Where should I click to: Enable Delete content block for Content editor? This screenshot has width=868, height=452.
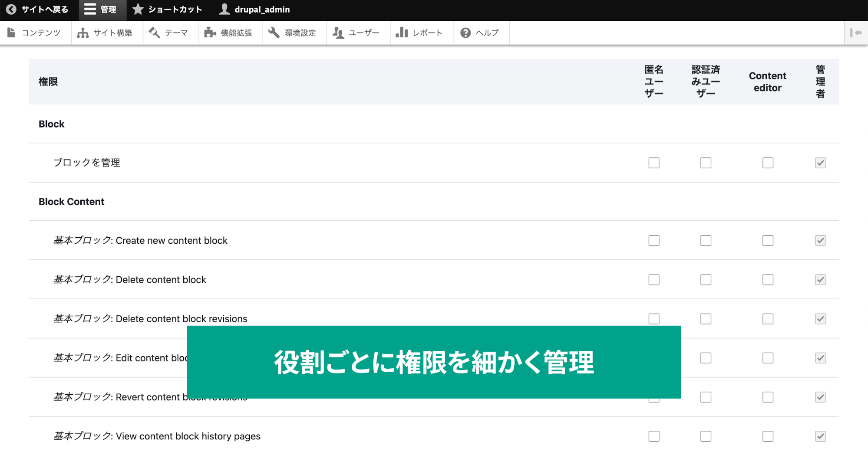pos(768,279)
